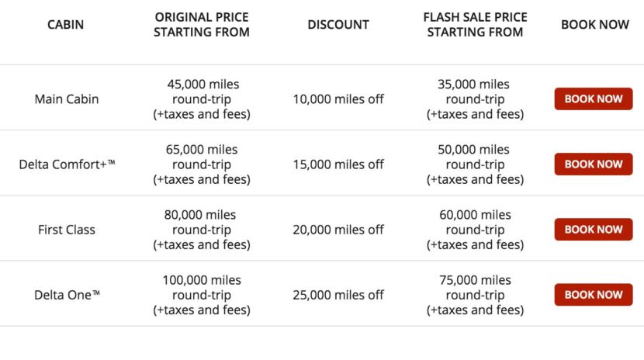The height and width of the screenshot is (360, 644).
Task: Click the BOOK NOW column header text
Action: pos(594,25)
